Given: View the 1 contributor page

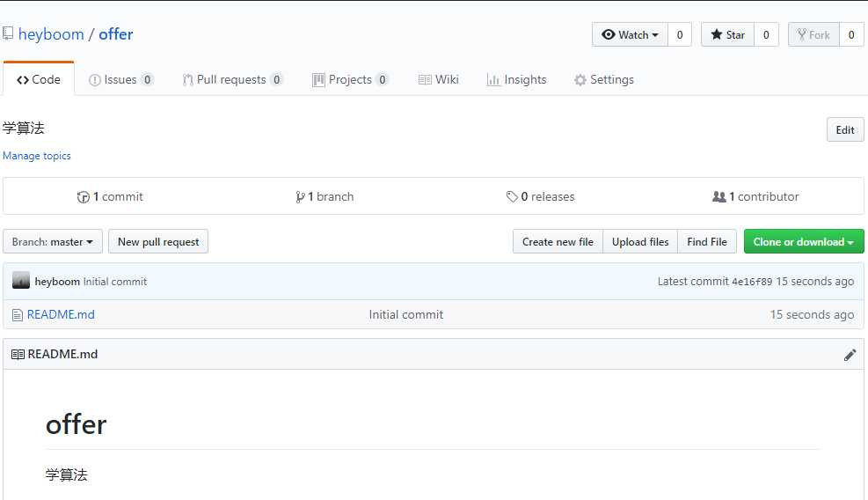Looking at the screenshot, I should 755,196.
